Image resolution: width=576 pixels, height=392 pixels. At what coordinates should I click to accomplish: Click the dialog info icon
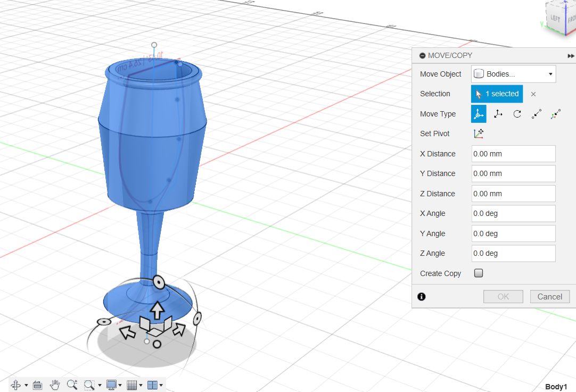pos(421,297)
